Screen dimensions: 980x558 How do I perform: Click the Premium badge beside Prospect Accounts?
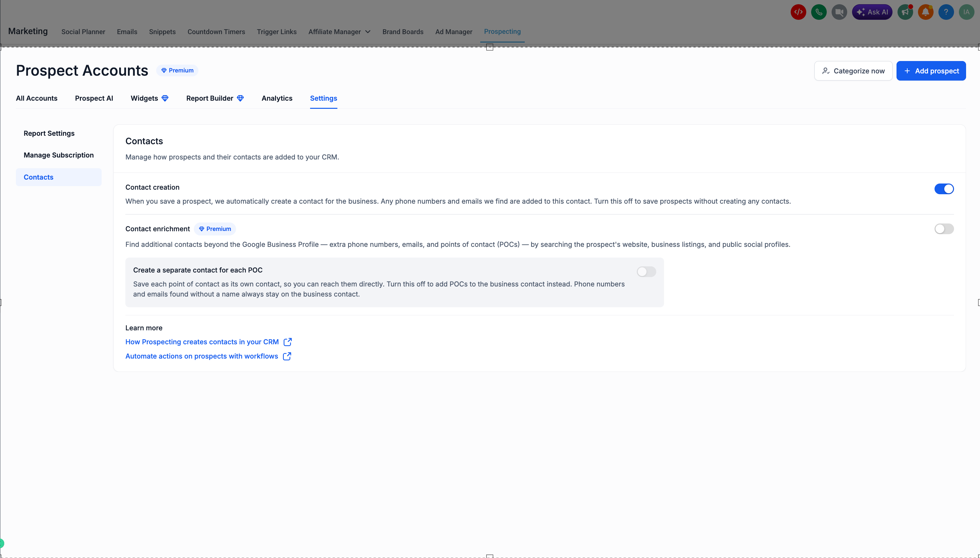coord(177,70)
